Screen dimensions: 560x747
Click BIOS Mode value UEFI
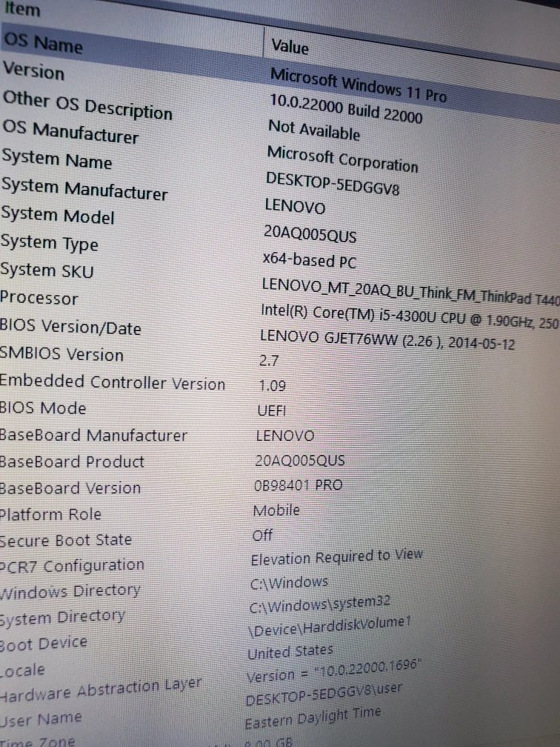point(271,411)
